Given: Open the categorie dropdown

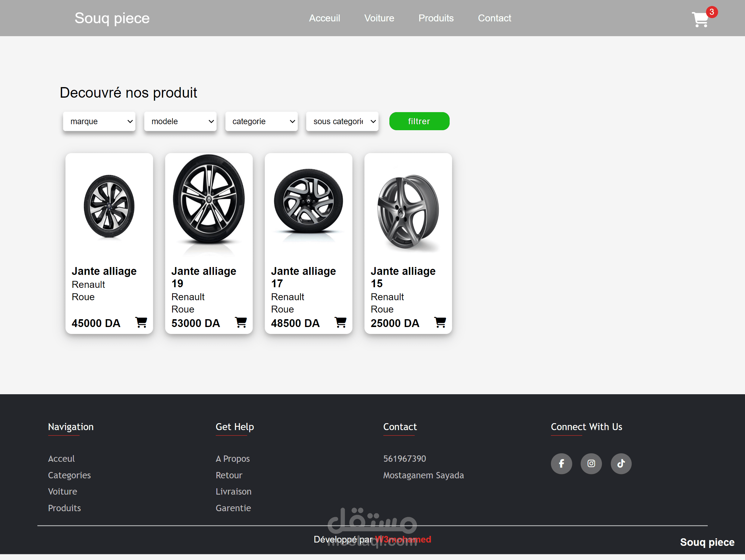Looking at the screenshot, I should 261,121.
